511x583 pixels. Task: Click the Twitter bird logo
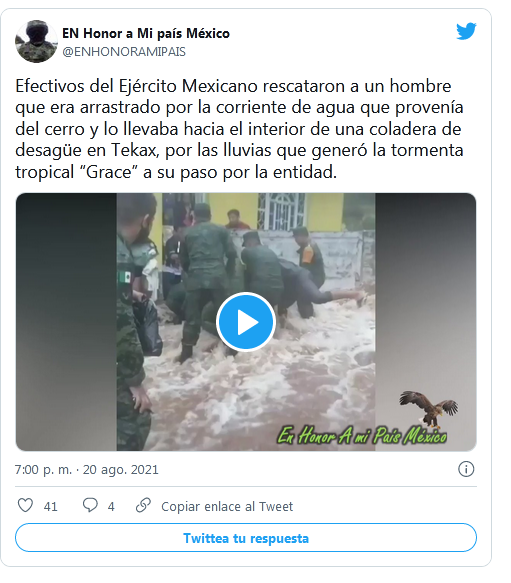coord(466,31)
